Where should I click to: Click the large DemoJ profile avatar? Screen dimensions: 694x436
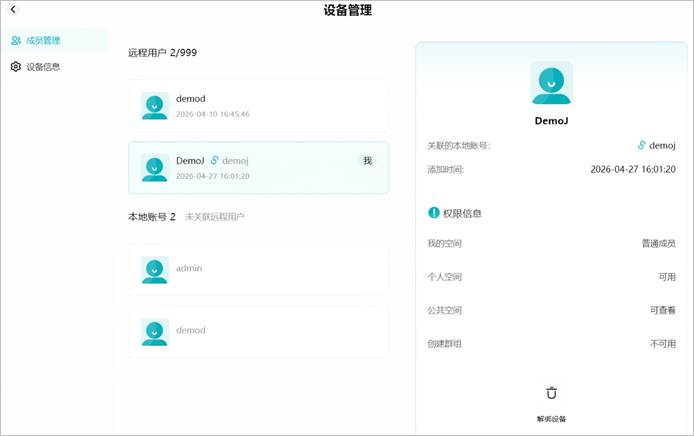[x=551, y=83]
